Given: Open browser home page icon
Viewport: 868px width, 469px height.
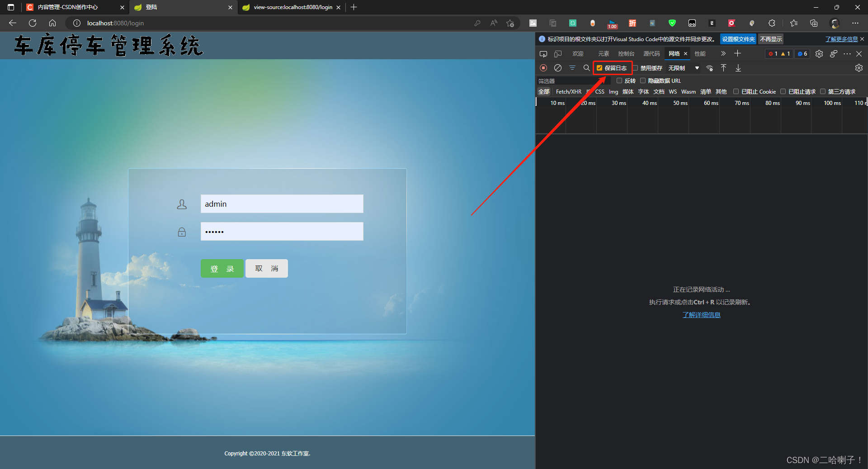Looking at the screenshot, I should coord(52,23).
